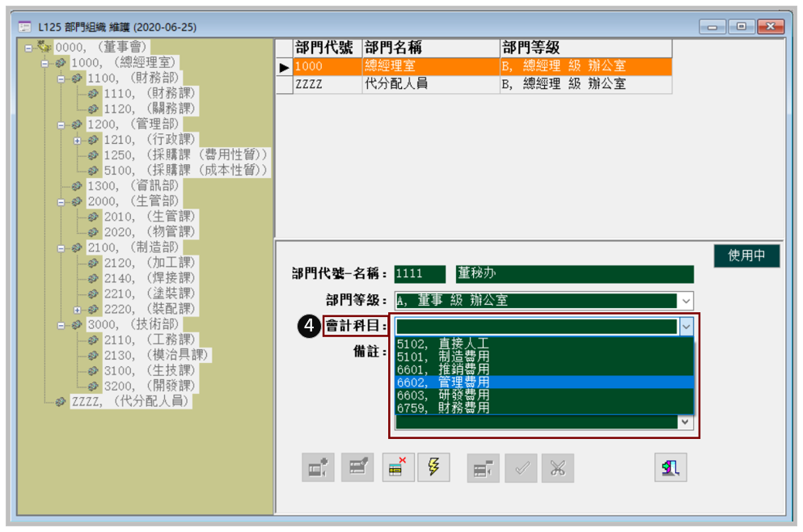Click the 使用中 status button
Image resolution: width=803 pixels, height=532 pixels.
pos(746,255)
